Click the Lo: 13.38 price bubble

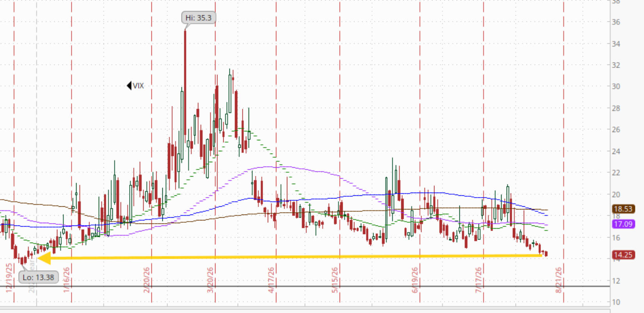(38, 277)
